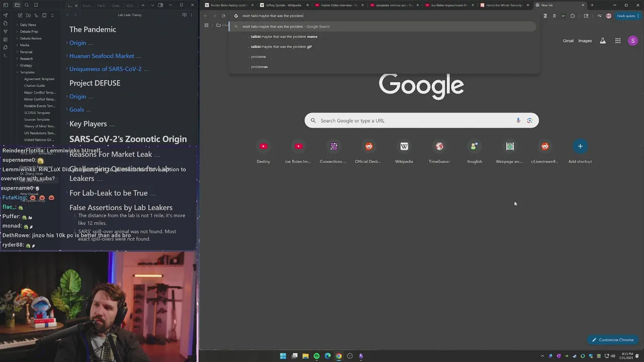Viewport: 644px width, 362px height.
Task: Expand the Debate Review folder
Action: coord(31,38)
